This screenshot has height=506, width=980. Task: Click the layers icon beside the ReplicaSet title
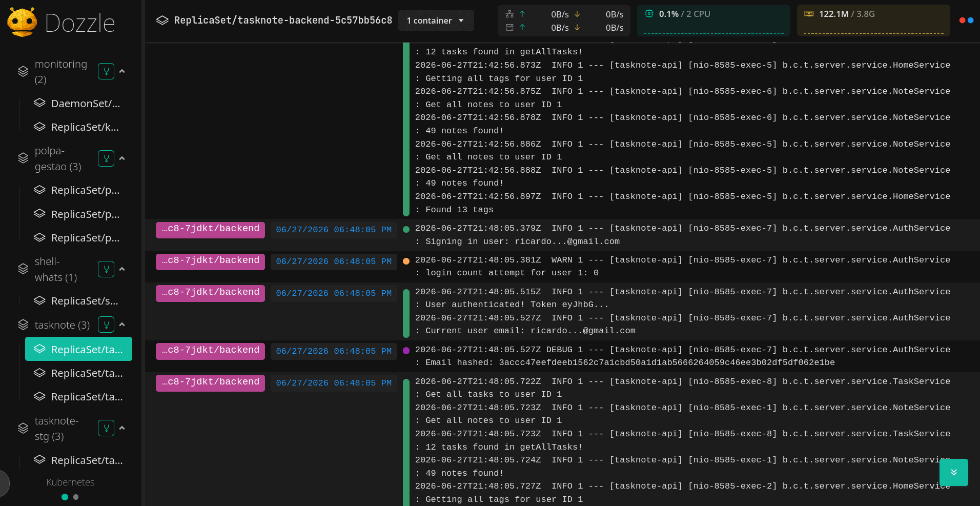pyautogui.click(x=162, y=21)
